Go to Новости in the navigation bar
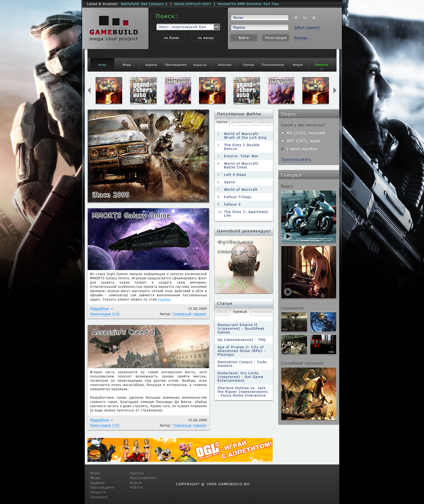424x504 pixels. (x=200, y=65)
